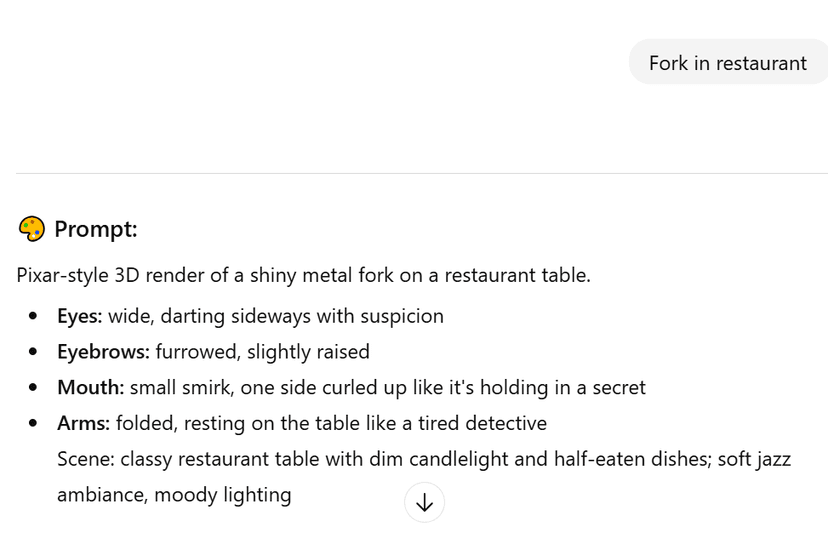
Task: Click 'furrowed, slightly raised' description text
Action: click(x=262, y=352)
